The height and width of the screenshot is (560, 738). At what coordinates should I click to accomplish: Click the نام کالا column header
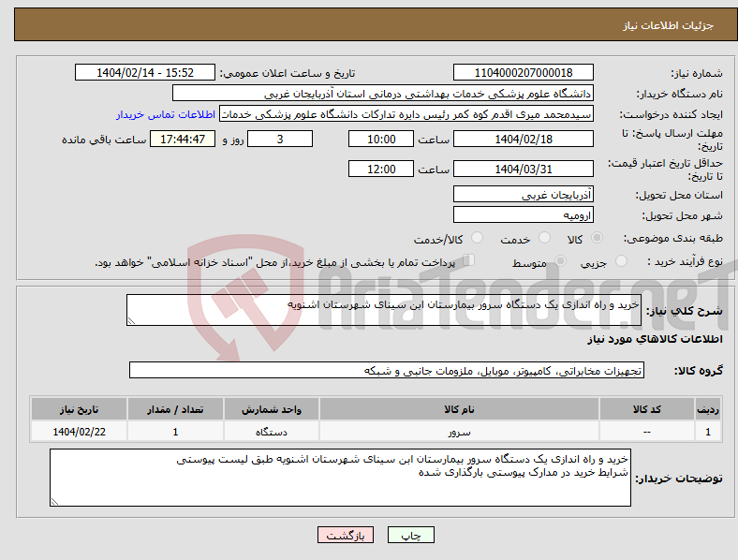[x=459, y=409]
